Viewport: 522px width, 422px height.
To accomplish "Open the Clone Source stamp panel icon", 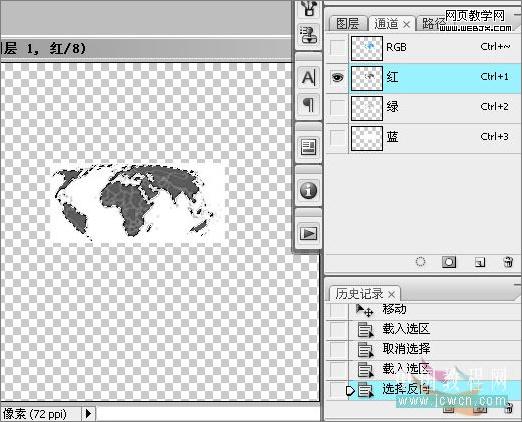I will [x=309, y=34].
